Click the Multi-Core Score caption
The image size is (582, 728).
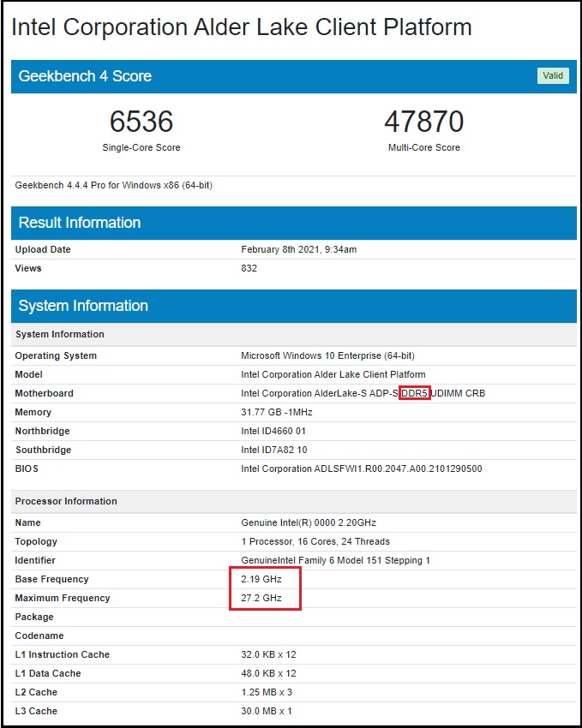[x=424, y=147]
